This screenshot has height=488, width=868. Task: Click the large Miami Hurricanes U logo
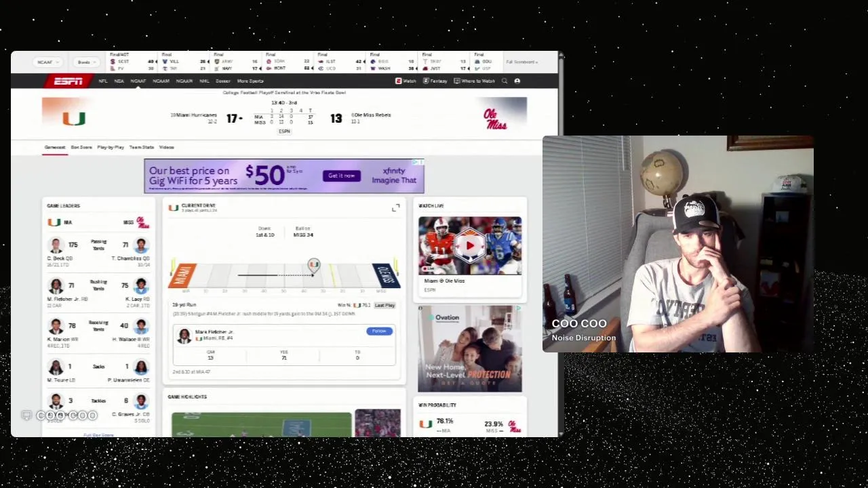(x=74, y=119)
